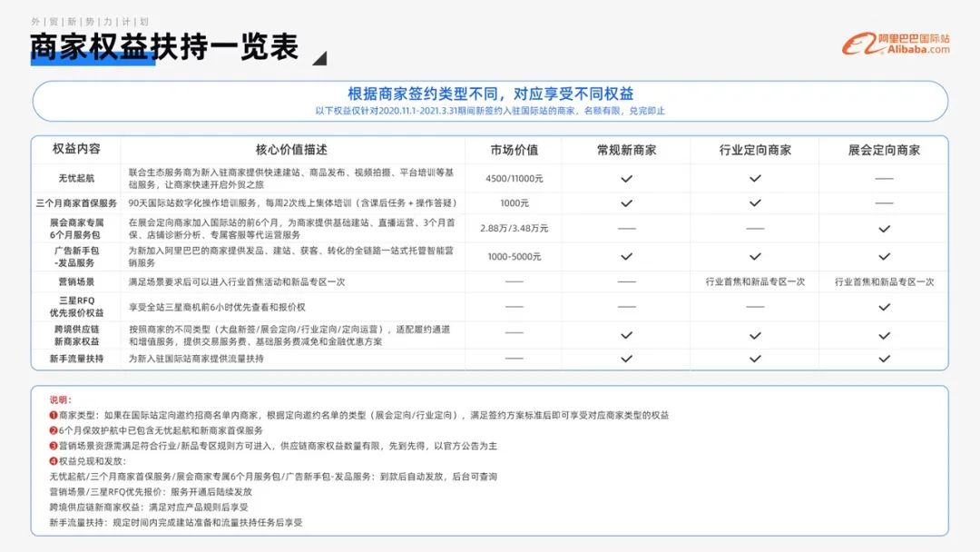Click 行业首焦和新品专区一次 text in 营销场景 row

[x=754, y=281]
